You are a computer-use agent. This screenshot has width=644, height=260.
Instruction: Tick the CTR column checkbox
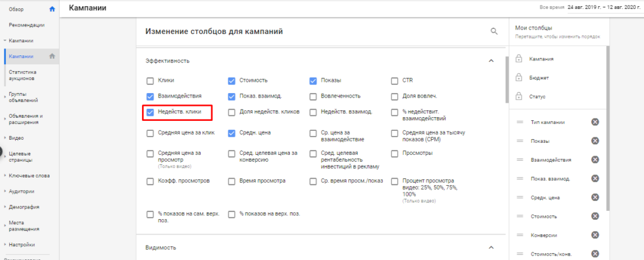click(395, 81)
